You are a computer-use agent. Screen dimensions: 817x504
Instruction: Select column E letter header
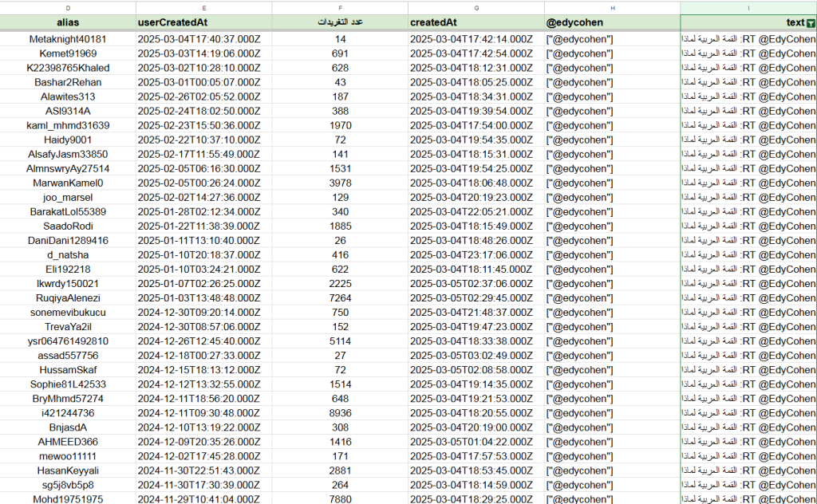pyautogui.click(x=203, y=7)
